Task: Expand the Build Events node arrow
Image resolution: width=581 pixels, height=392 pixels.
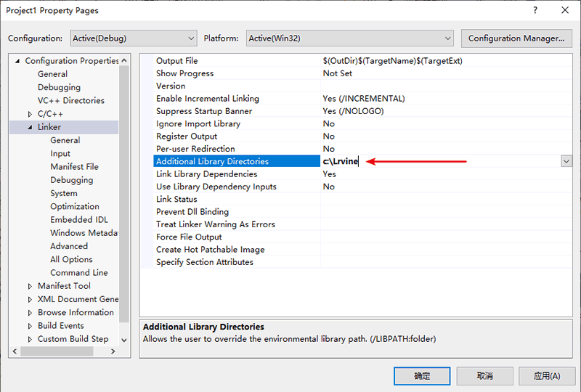Action: [x=30, y=326]
